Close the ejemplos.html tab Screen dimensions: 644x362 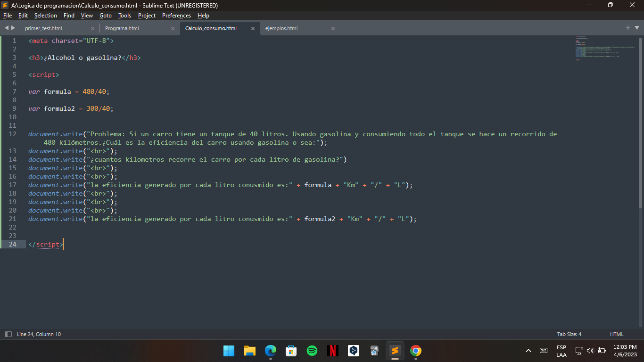pos(333,28)
